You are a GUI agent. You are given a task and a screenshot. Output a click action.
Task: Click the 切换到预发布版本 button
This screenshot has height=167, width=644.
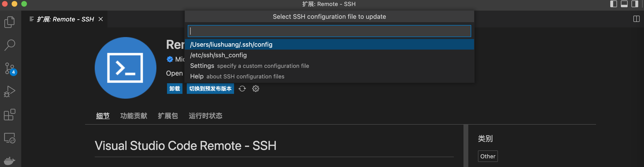pyautogui.click(x=210, y=89)
